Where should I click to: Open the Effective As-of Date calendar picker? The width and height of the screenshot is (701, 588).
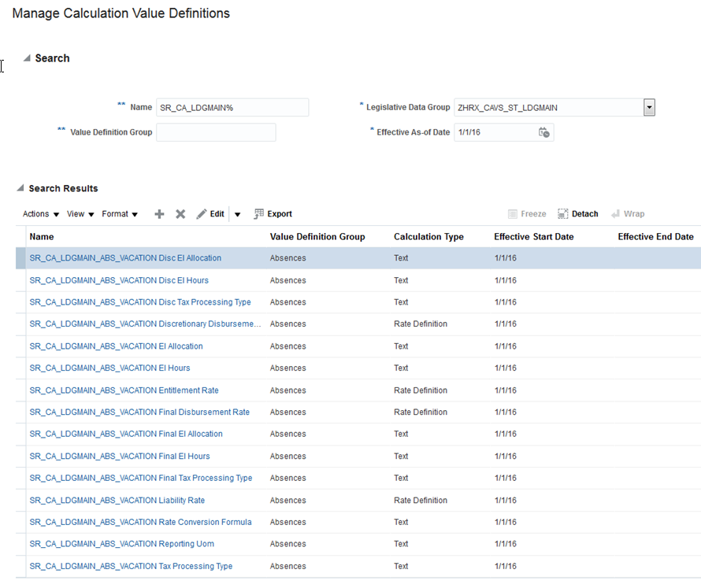[545, 132]
